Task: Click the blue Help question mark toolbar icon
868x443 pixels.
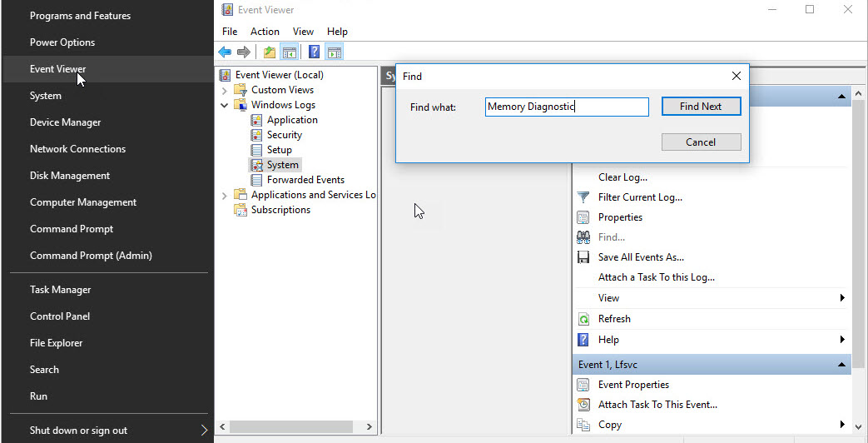Action: [314, 52]
